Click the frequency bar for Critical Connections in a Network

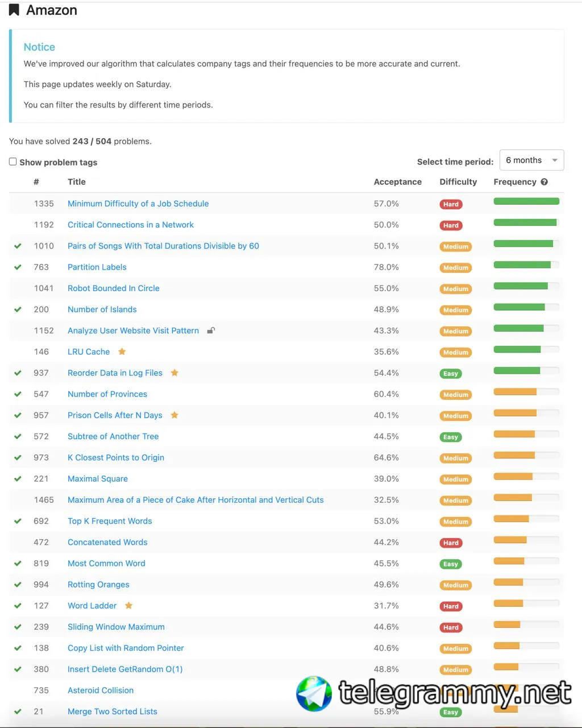click(x=526, y=222)
